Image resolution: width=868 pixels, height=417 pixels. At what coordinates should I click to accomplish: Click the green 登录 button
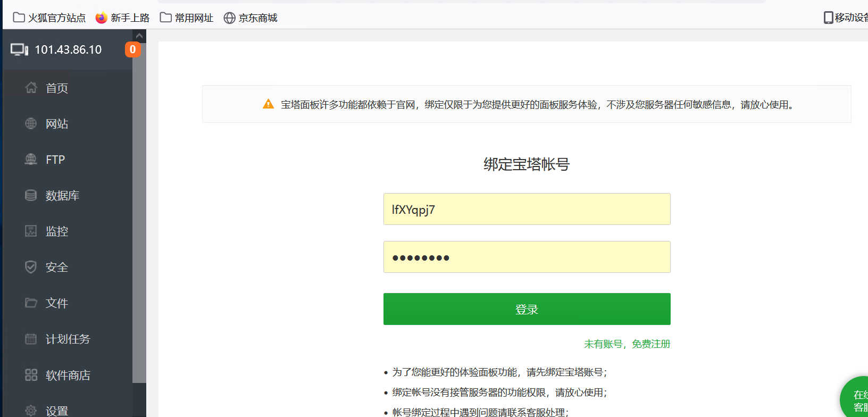tap(527, 309)
